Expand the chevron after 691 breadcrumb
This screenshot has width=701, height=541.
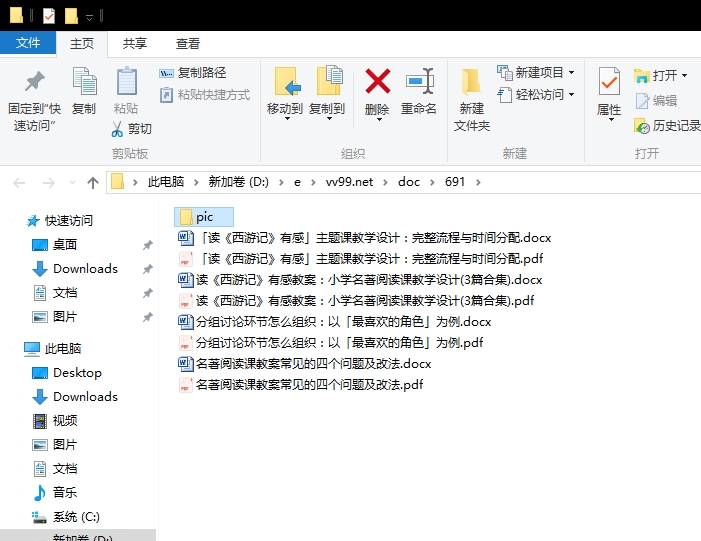478,182
